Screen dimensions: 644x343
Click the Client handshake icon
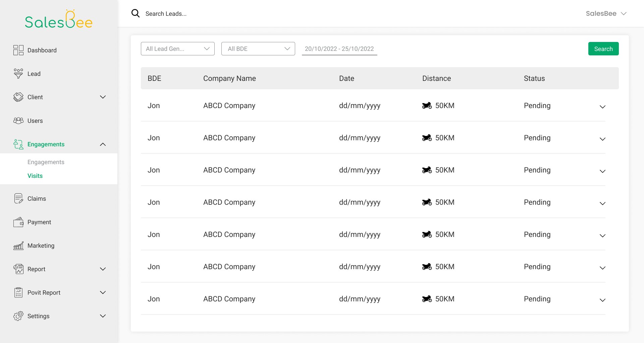click(x=18, y=97)
